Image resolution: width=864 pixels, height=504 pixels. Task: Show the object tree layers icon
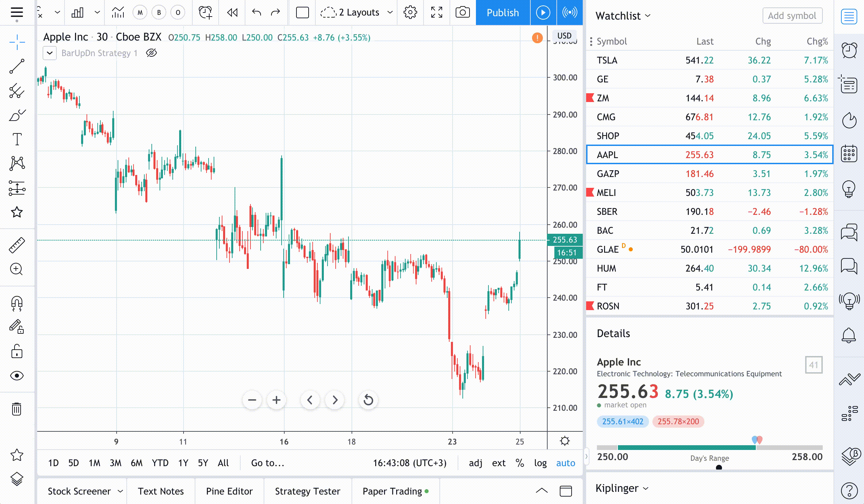click(17, 479)
